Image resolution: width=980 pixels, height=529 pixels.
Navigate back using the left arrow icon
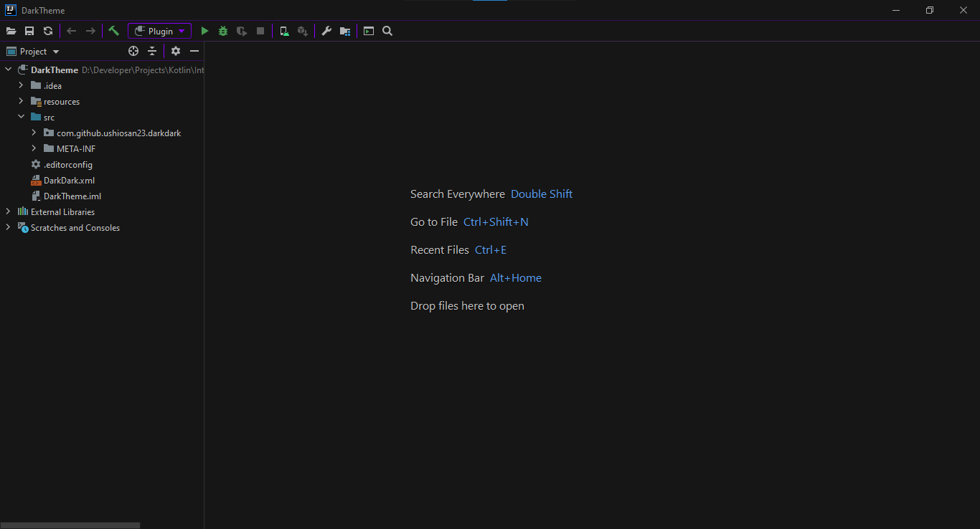coord(71,31)
